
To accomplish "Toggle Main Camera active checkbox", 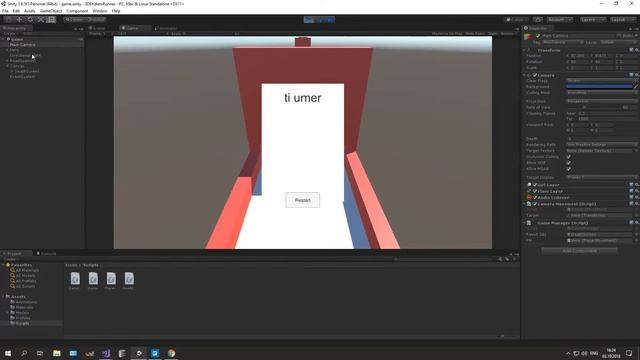I will click(538, 36).
